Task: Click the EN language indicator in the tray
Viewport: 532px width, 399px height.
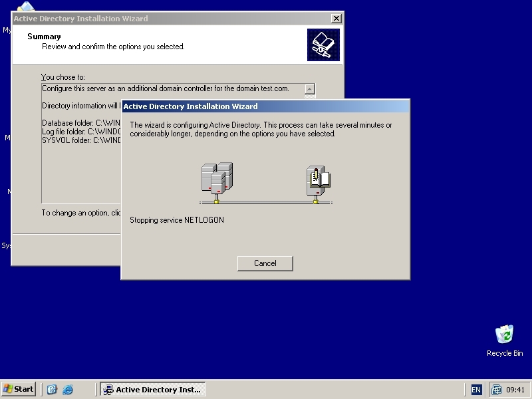Action: 476,390
